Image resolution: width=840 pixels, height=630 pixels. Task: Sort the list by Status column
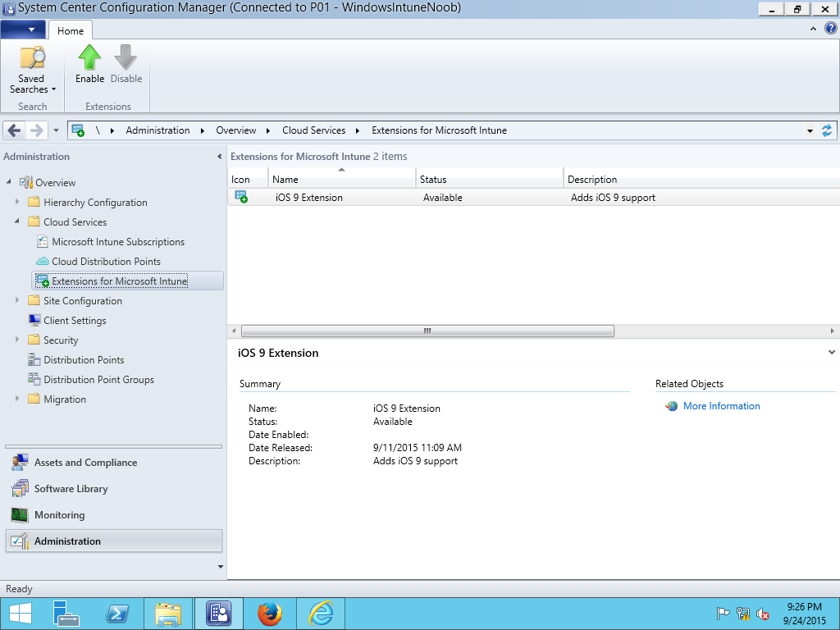coord(489,179)
